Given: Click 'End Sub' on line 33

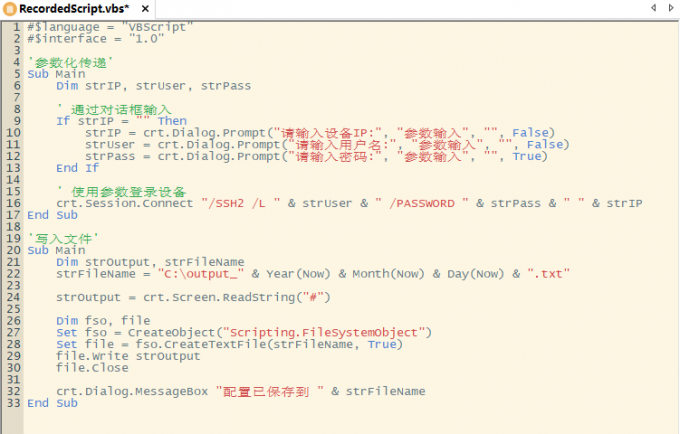Looking at the screenshot, I should point(52,403).
